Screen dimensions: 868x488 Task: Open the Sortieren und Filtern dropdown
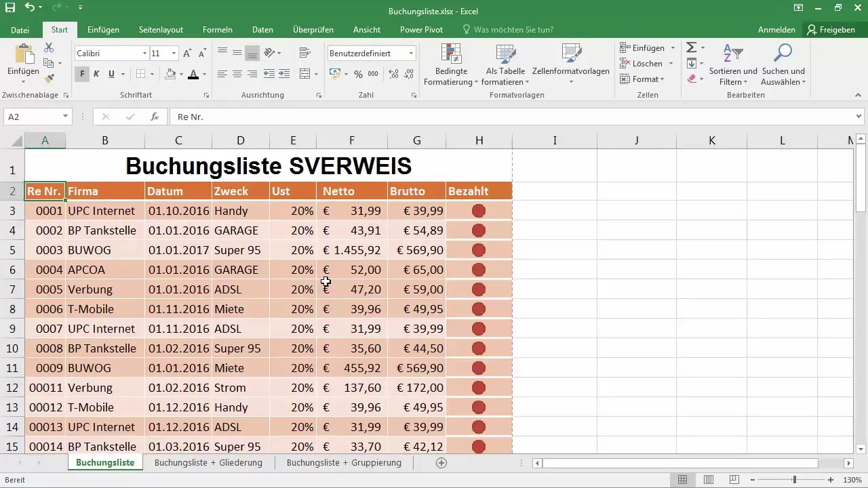732,64
